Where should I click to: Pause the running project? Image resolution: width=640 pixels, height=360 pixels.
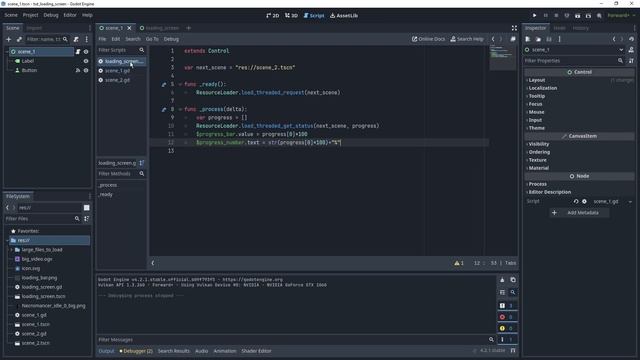(x=545, y=16)
